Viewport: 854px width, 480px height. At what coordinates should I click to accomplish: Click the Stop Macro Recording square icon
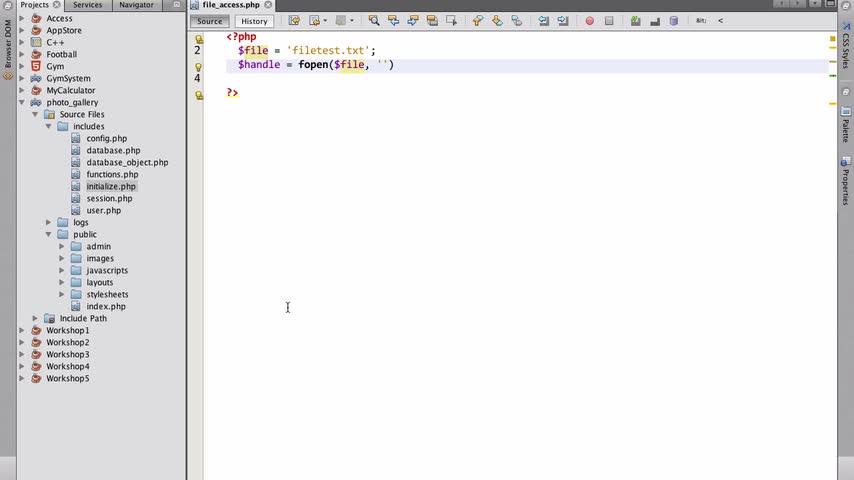(609, 21)
